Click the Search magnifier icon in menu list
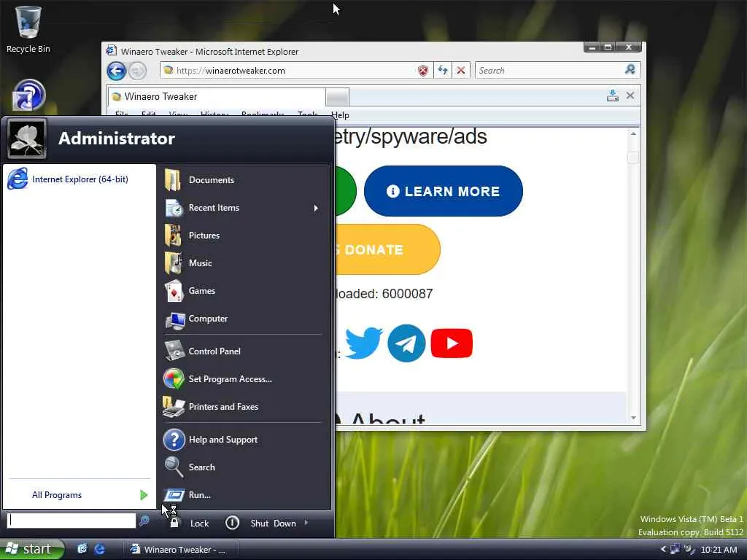 pos(174,467)
